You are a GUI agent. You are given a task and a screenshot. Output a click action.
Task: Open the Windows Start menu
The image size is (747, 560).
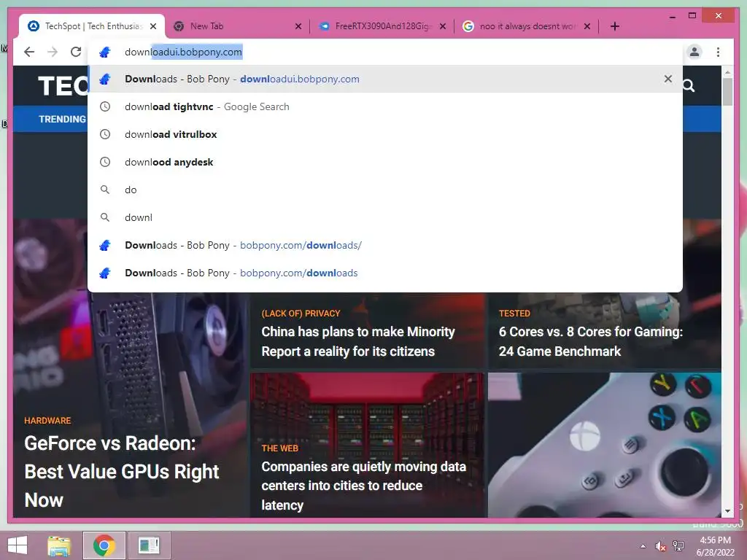pyautogui.click(x=18, y=545)
